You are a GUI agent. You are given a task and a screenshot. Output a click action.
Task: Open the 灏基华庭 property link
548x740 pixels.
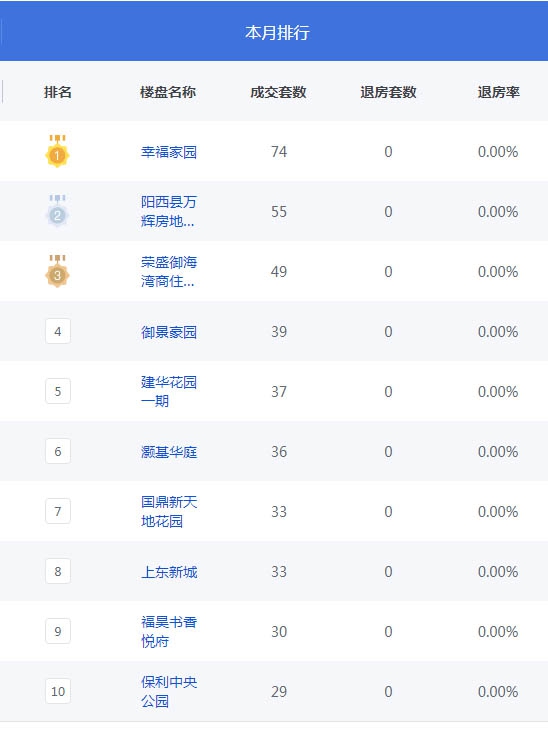[x=169, y=452]
